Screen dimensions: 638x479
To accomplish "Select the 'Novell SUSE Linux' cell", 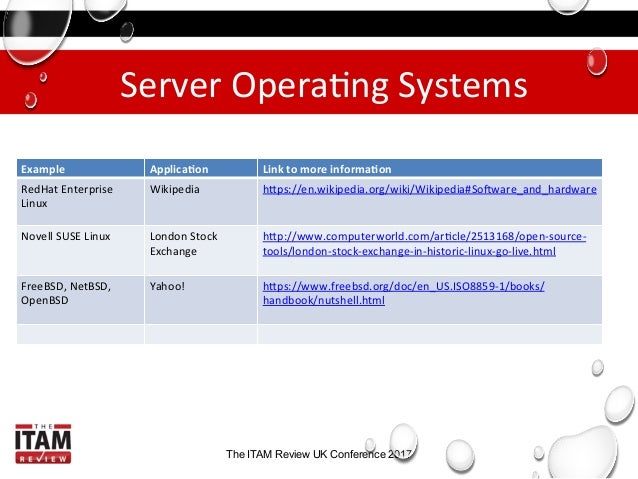I will tap(80, 250).
